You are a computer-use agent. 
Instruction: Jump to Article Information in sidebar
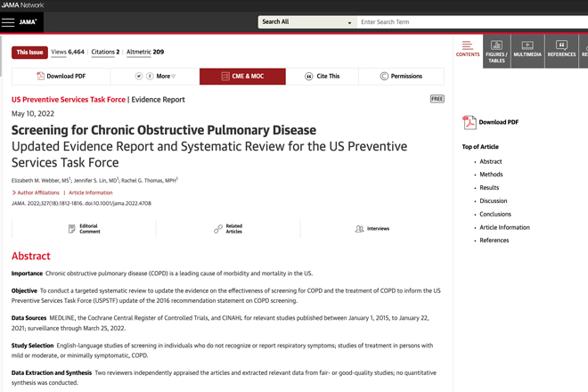[x=504, y=227]
